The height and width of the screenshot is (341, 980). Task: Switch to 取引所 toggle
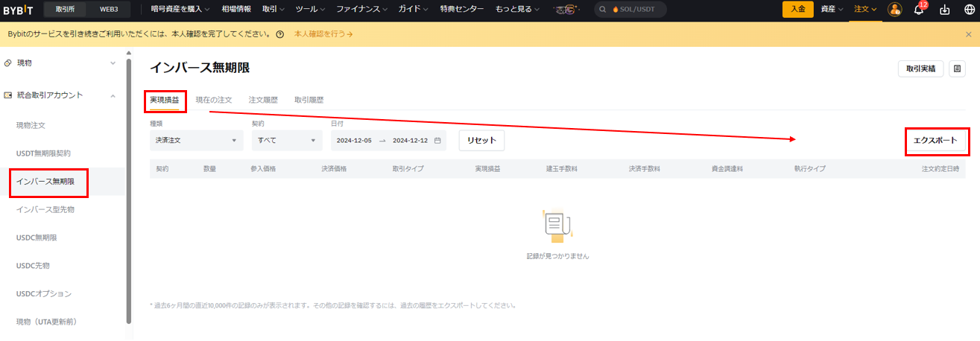65,10
